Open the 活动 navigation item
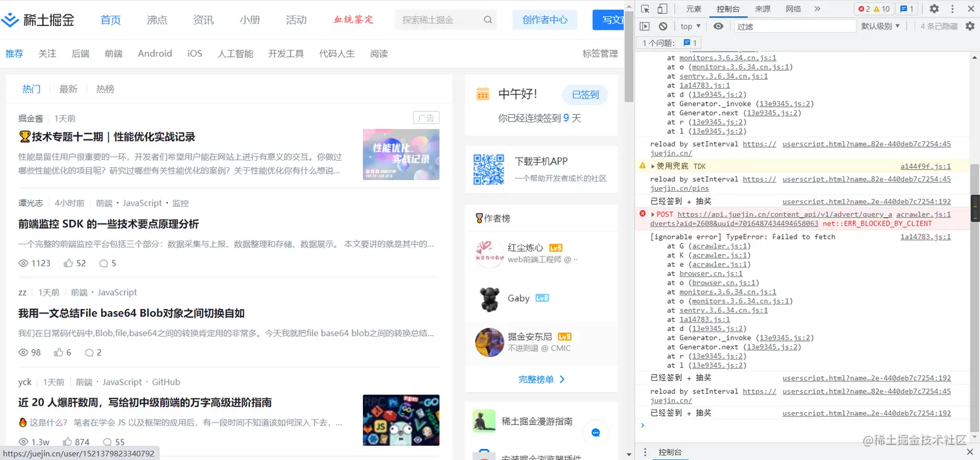The width and height of the screenshot is (980, 460). click(x=296, y=20)
